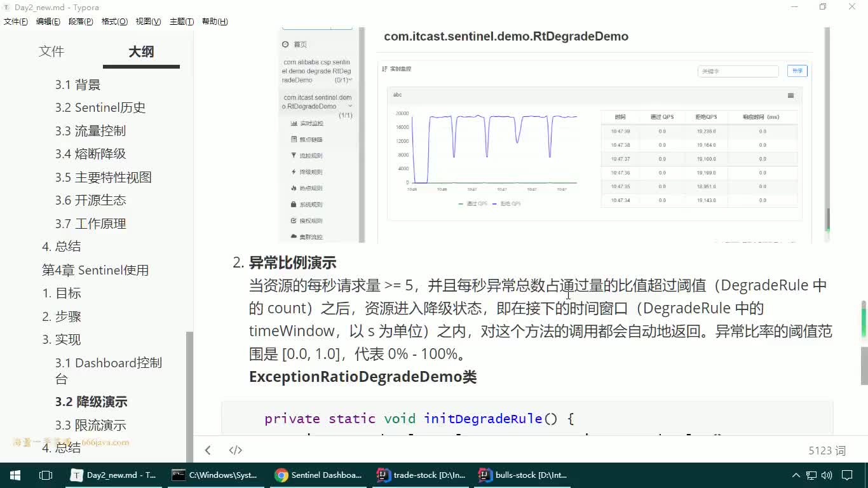Jump to 3.3 限流演示 section
This screenshot has width=868, height=488.
click(x=90, y=425)
